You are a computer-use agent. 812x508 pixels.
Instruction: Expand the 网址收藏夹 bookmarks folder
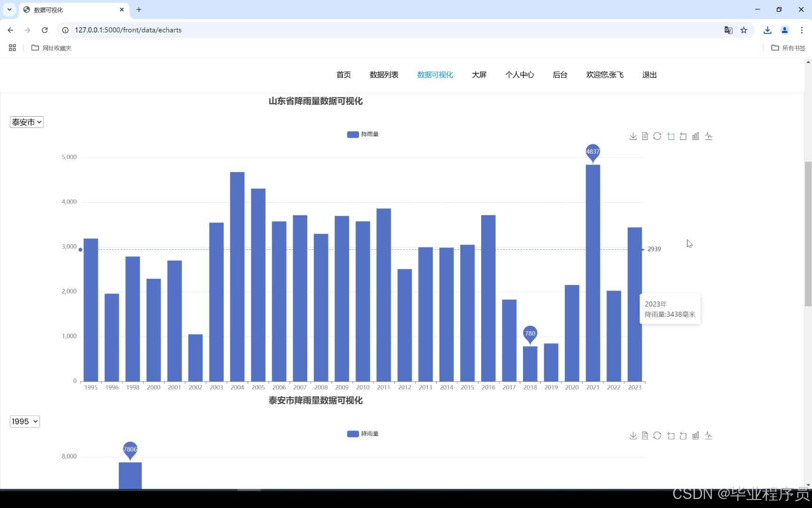click(51, 48)
